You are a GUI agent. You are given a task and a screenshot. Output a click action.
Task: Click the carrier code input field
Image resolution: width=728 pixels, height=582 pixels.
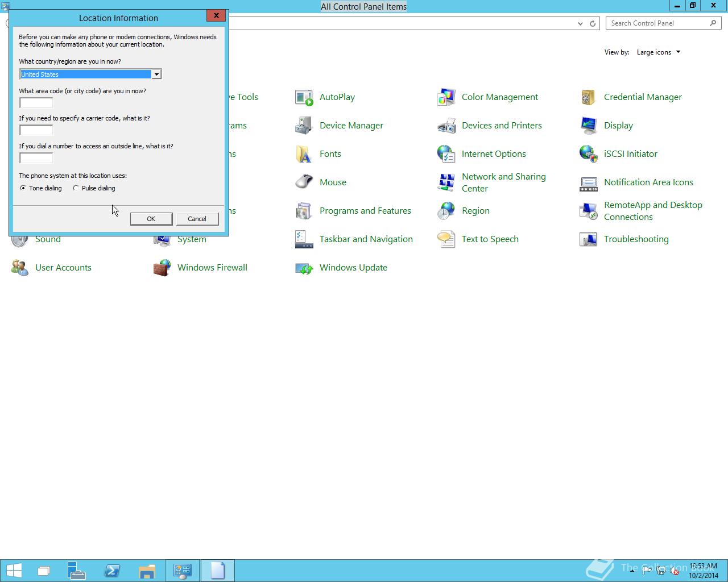(36, 130)
